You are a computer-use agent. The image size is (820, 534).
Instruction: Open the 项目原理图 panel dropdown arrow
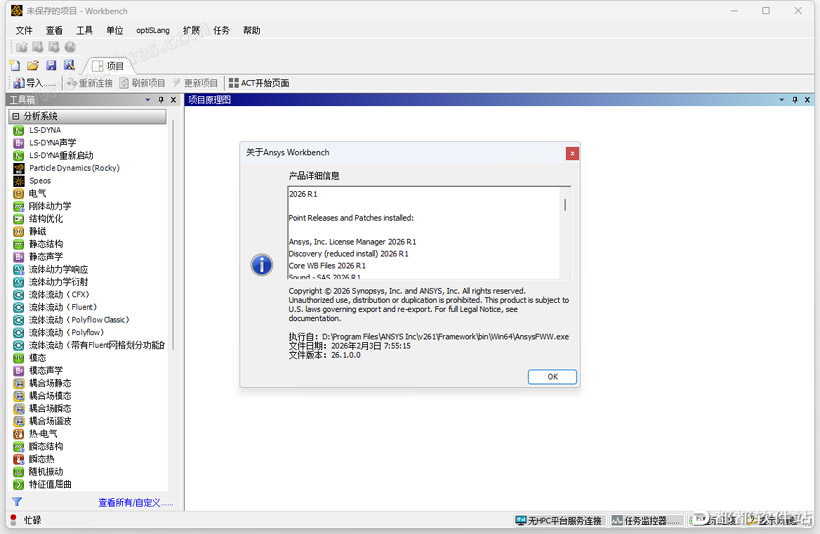point(781,99)
